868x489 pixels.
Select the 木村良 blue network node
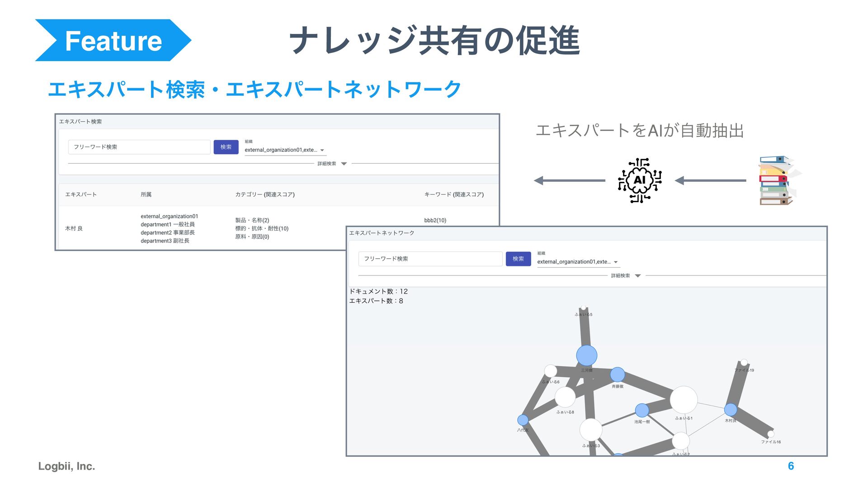tap(730, 410)
